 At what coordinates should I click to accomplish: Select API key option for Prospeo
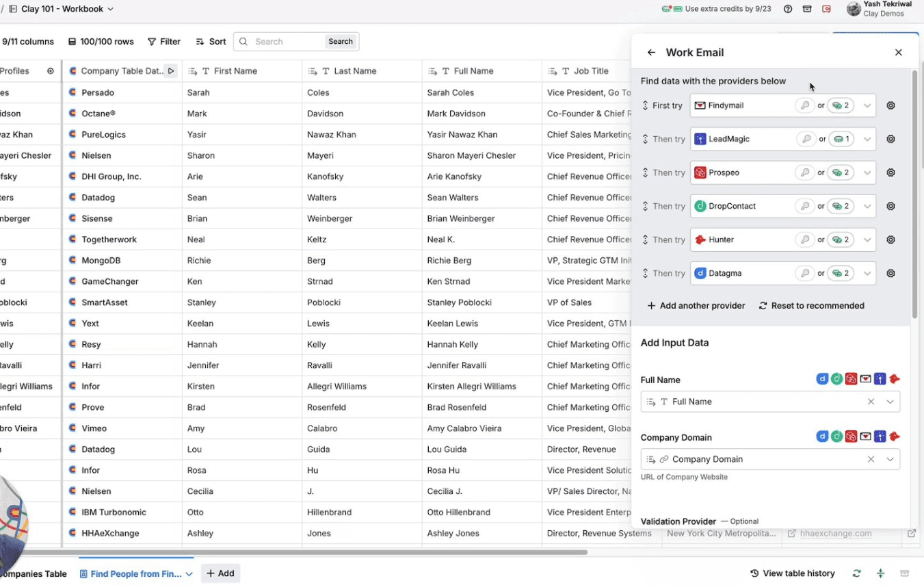pos(805,172)
